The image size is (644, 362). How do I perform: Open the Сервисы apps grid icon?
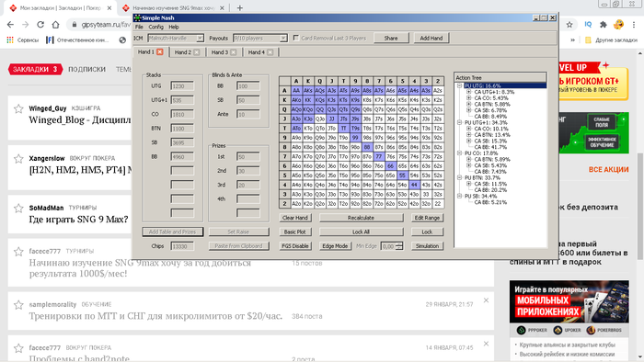(x=10, y=40)
